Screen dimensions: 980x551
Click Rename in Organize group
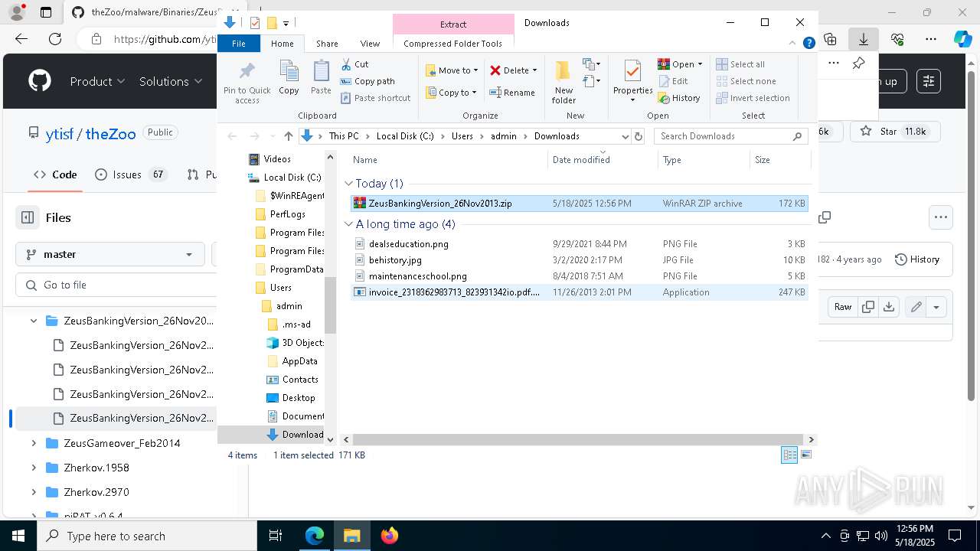point(512,93)
